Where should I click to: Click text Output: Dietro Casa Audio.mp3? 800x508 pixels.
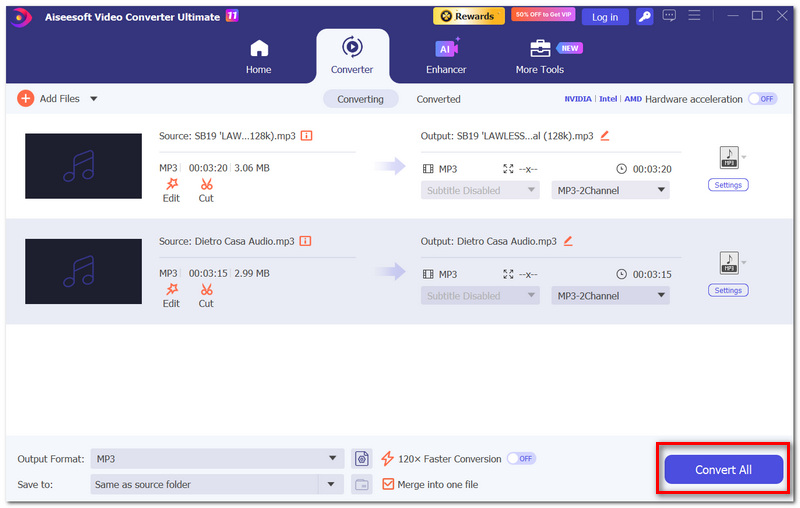pos(488,241)
